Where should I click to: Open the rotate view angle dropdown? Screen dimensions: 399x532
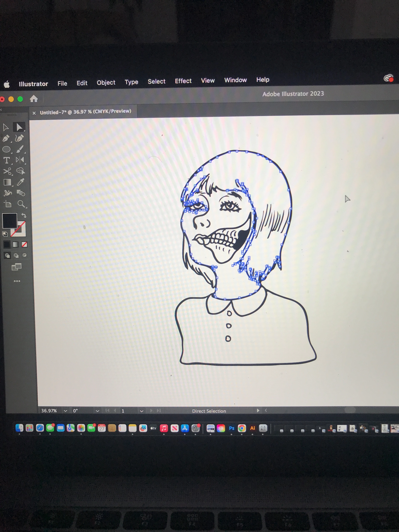pos(97,411)
